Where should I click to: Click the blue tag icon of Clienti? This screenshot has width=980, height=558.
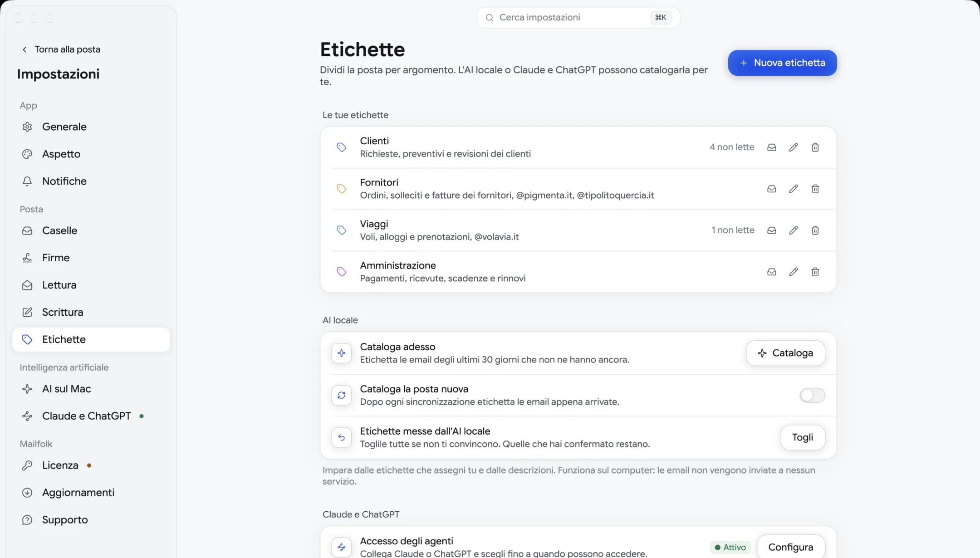click(x=342, y=147)
